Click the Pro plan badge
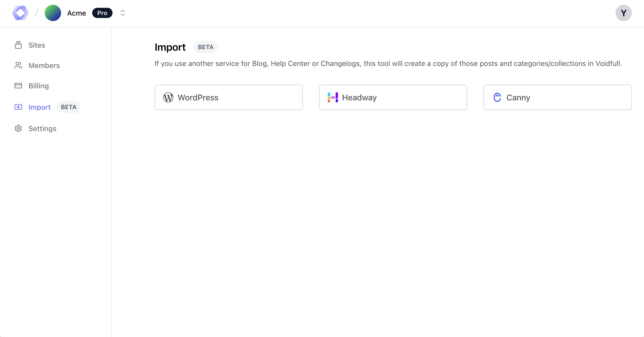The width and height of the screenshot is (644, 337). (102, 13)
